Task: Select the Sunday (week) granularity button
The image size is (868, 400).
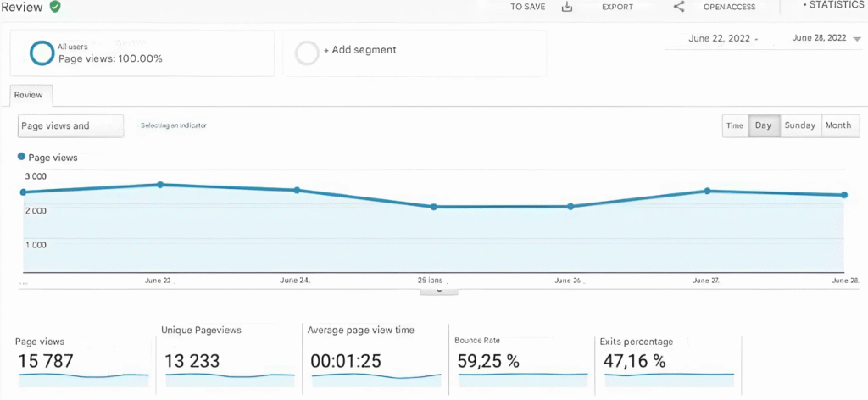Action: 800,125
